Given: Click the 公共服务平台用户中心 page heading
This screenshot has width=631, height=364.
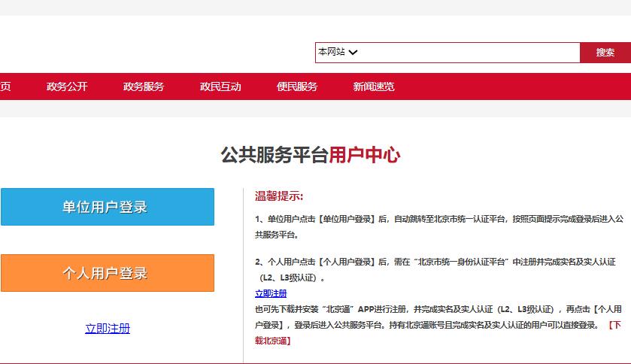Looking at the screenshot, I should pyautogui.click(x=311, y=156).
